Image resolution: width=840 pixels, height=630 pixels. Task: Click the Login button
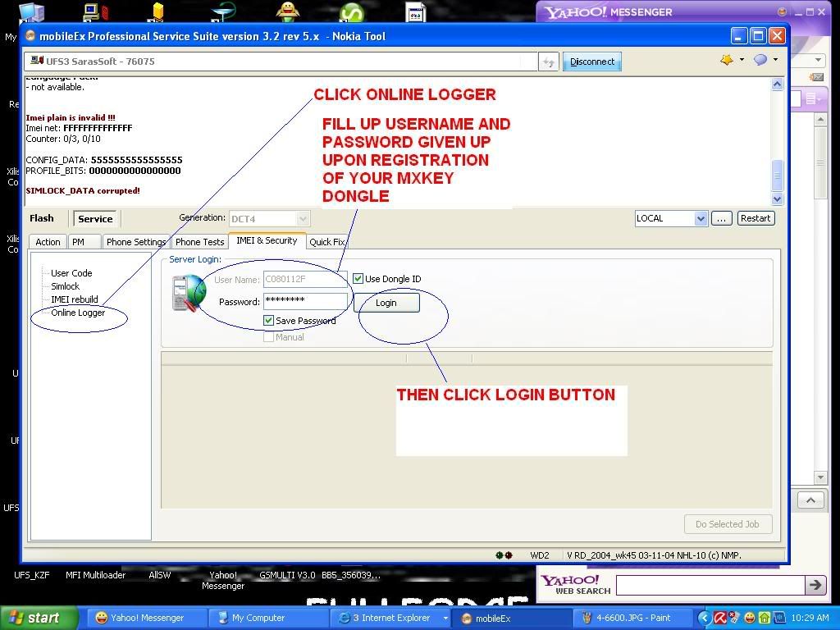386,303
